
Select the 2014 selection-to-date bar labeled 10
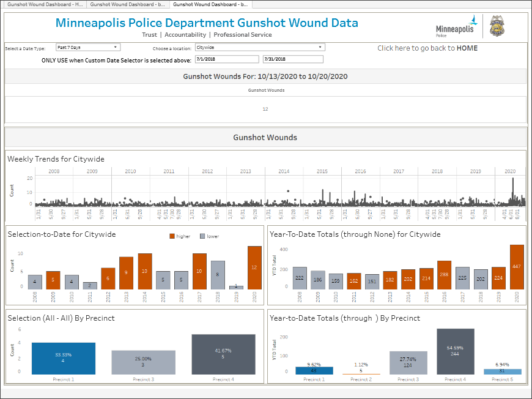tap(145, 271)
